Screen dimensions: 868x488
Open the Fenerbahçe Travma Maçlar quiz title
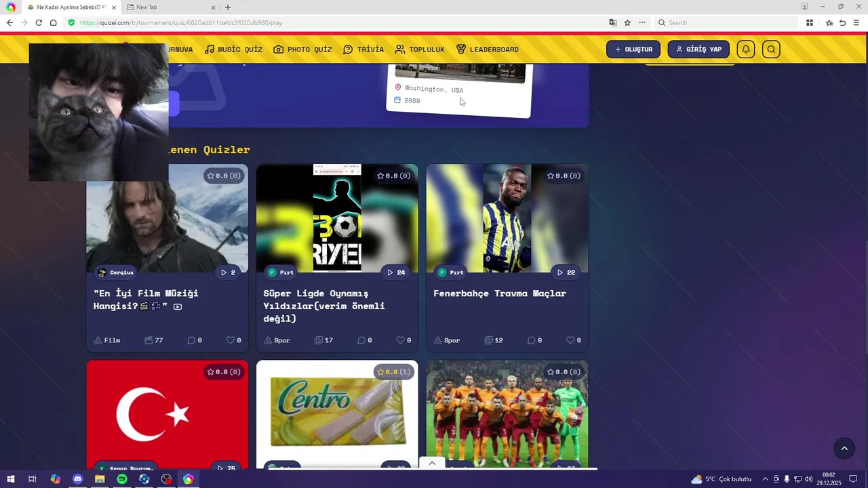point(500,293)
